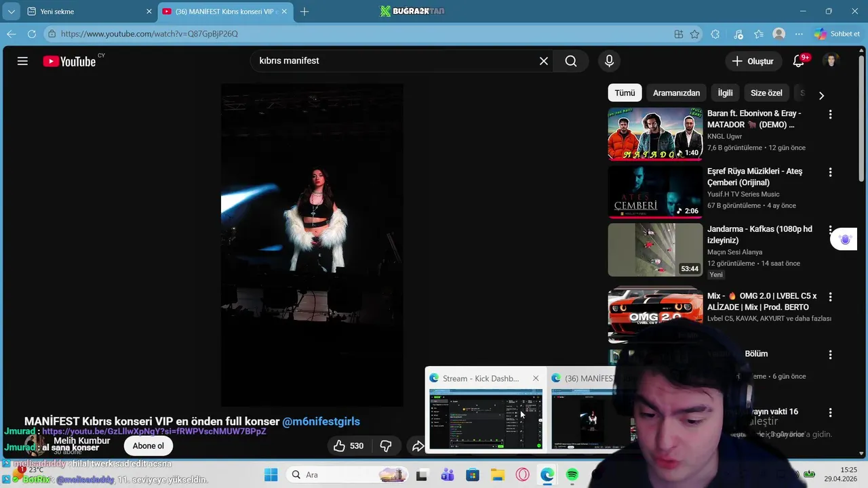Open the OMG 2.0 mix thumbnail
Screen dimensions: 868x488
[x=655, y=314]
